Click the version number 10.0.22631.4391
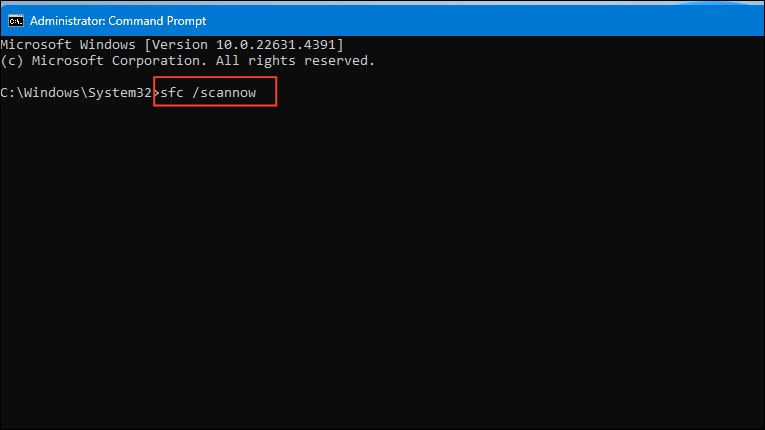 pyautogui.click(x=276, y=44)
